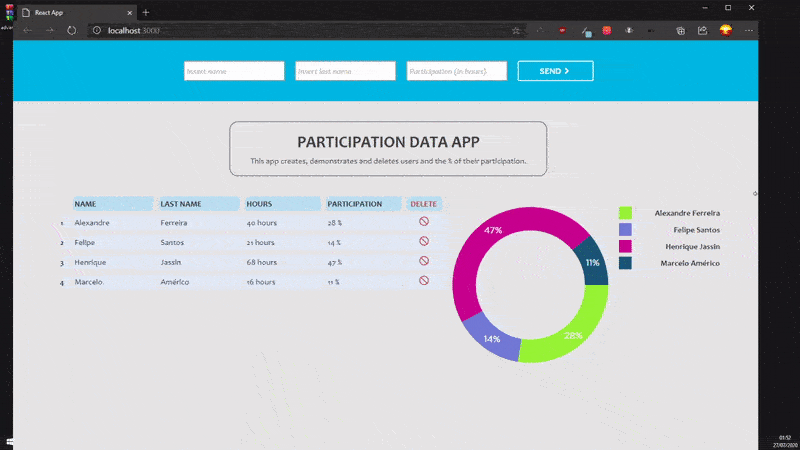Click the last name Américo cell

174,282
